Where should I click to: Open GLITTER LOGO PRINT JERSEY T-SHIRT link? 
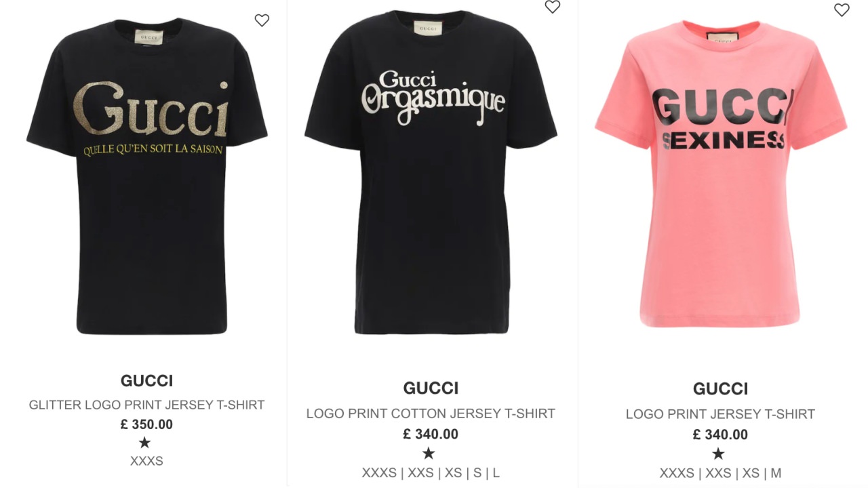pos(146,405)
